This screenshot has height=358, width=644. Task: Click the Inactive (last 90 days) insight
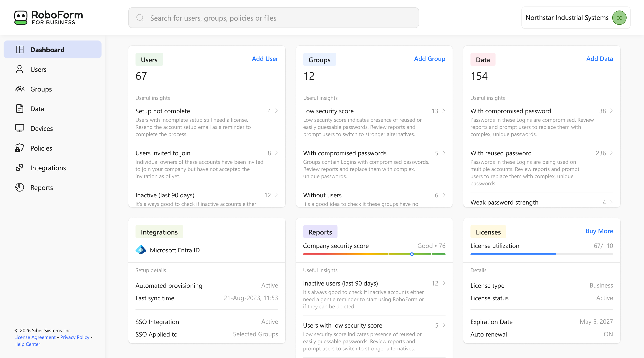pos(206,199)
